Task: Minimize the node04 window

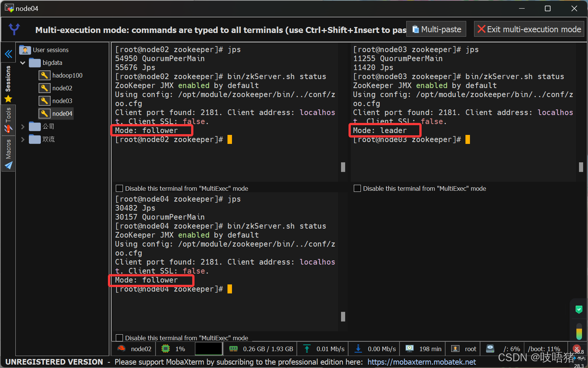Action: (x=522, y=8)
